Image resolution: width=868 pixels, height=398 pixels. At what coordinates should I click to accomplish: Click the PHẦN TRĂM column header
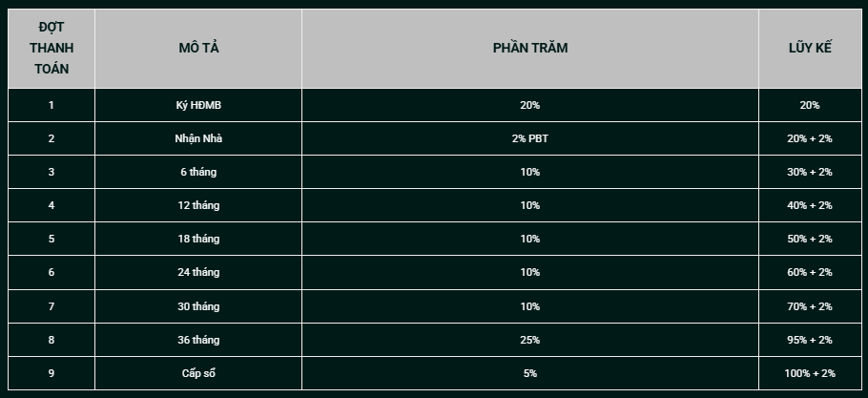530,49
